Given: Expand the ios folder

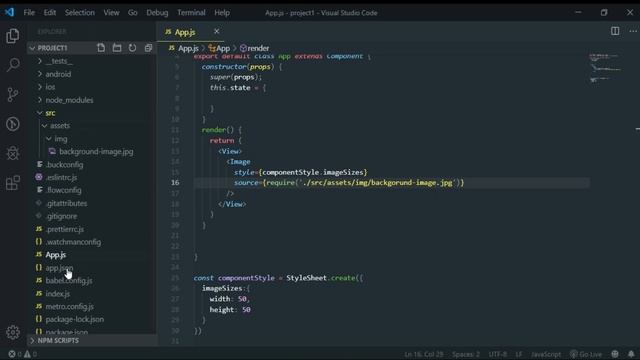Looking at the screenshot, I should coord(50,87).
